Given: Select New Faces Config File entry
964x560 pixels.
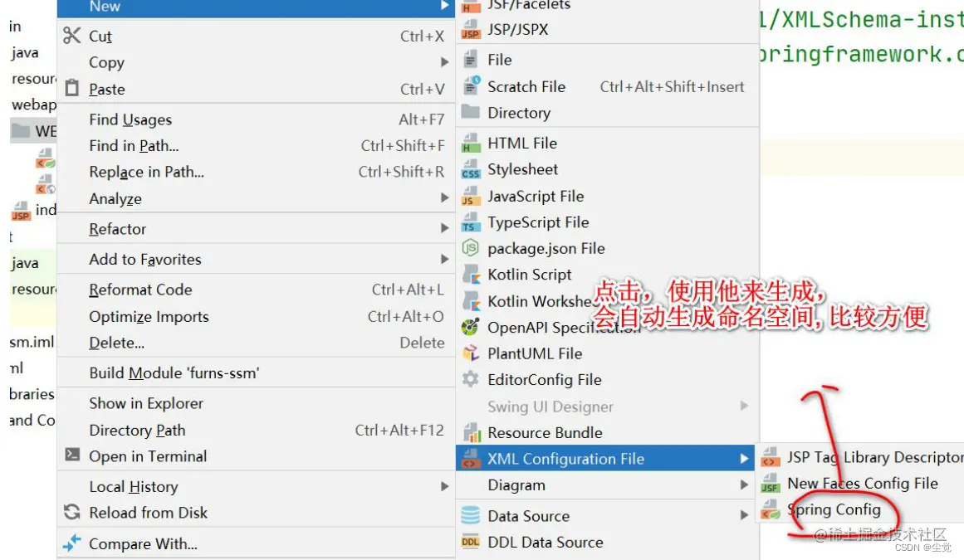Looking at the screenshot, I should coord(862,483).
